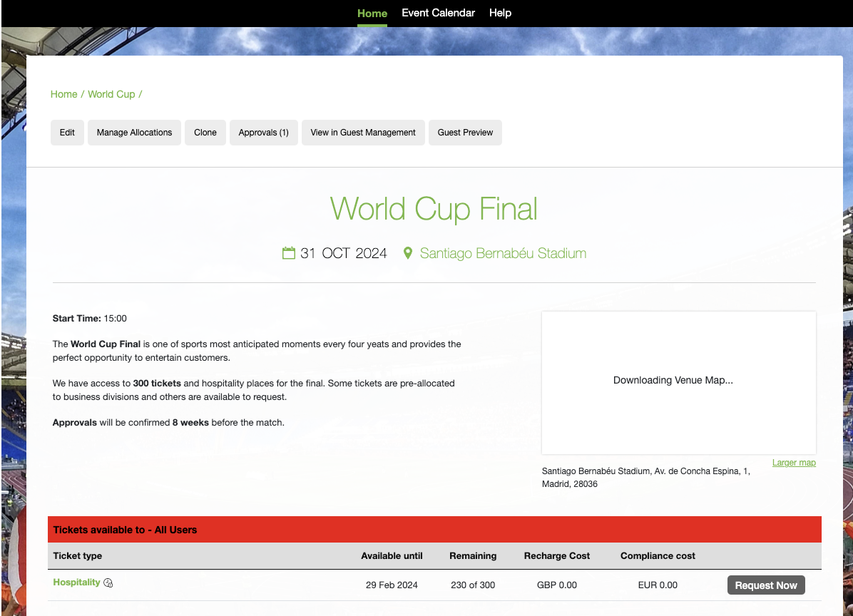The width and height of the screenshot is (853, 616).
Task: Click the Recharge Cost column header
Action: [x=556, y=555]
